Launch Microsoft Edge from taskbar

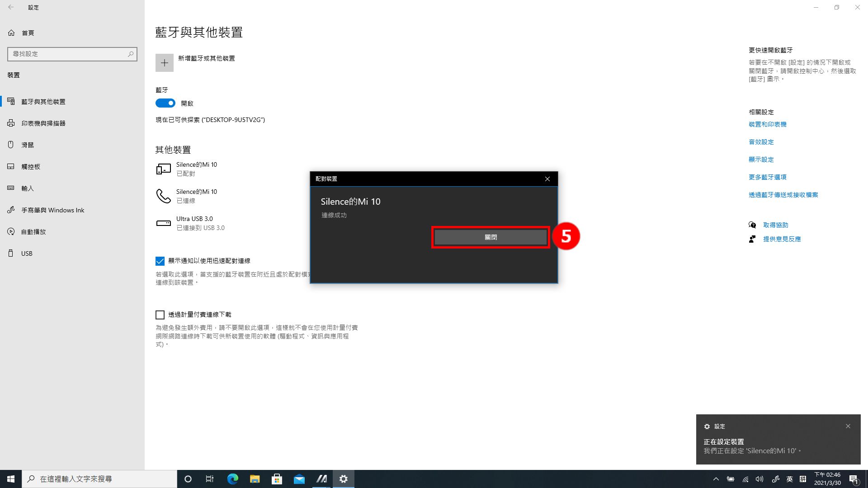click(232, 479)
